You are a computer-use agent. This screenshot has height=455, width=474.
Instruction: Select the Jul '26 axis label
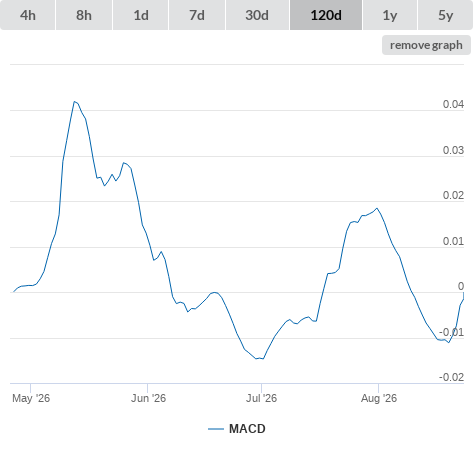point(261,398)
